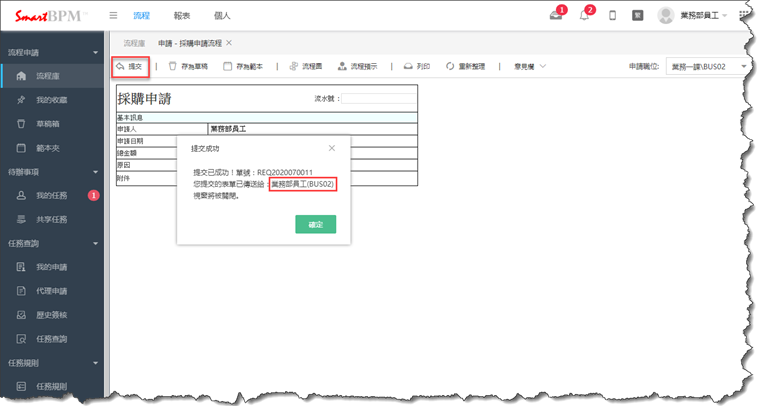
Task: Open the 申請職位 combo box
Action: click(x=708, y=67)
